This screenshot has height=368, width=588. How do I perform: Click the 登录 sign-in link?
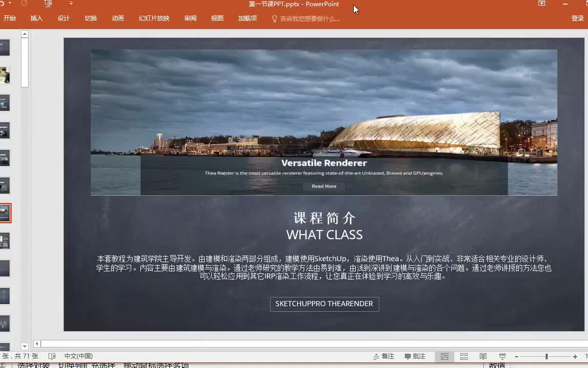[577, 18]
